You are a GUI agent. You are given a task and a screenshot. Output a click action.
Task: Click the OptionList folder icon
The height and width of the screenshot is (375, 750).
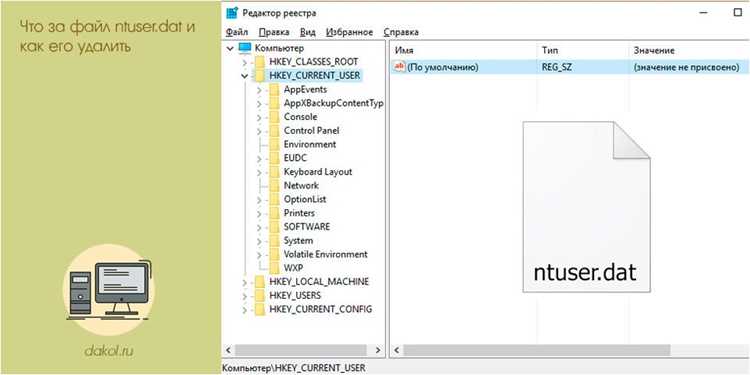click(x=274, y=199)
